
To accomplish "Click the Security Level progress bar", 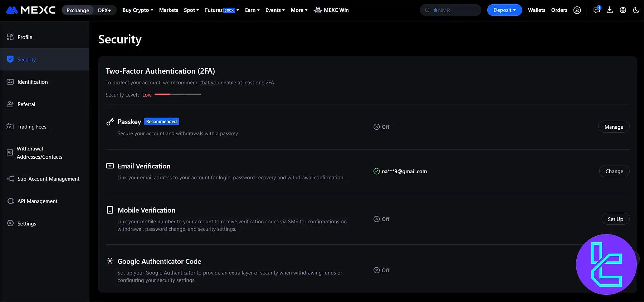I will point(178,94).
